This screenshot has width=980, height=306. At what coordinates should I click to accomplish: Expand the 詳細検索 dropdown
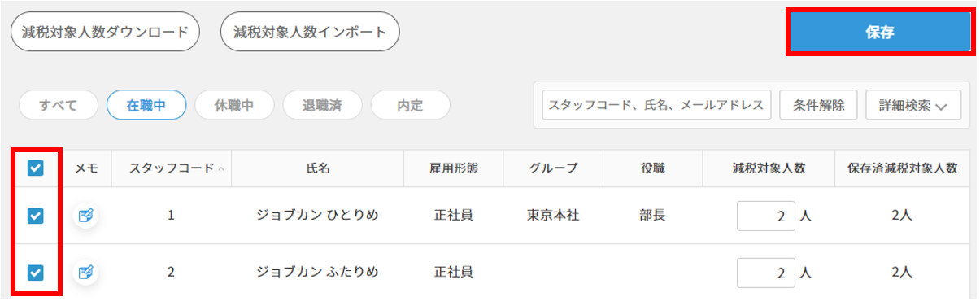click(x=913, y=105)
